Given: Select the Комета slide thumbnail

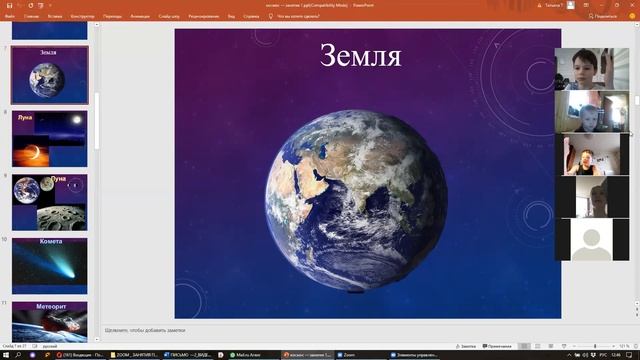Looking at the screenshot, I should 49,266.
